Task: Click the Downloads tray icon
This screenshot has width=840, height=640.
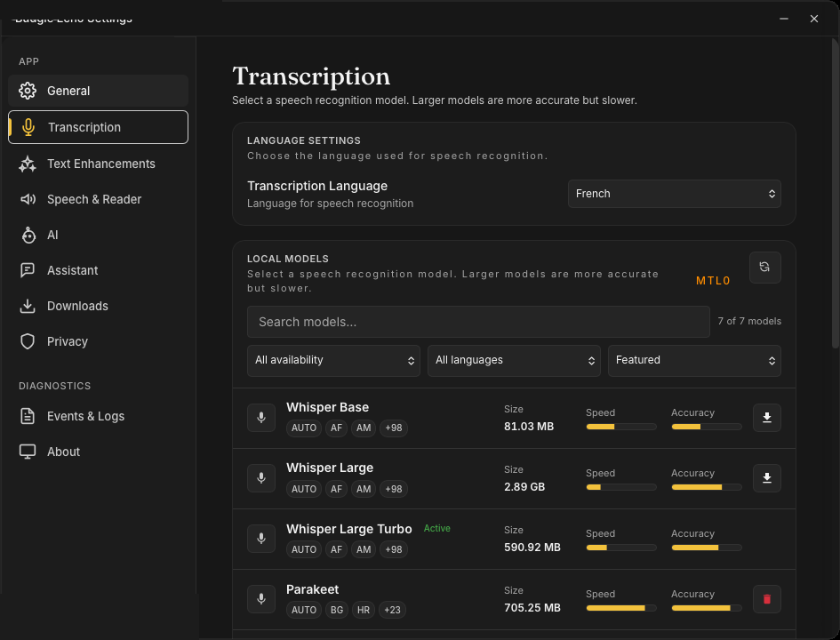Action: coord(28,307)
